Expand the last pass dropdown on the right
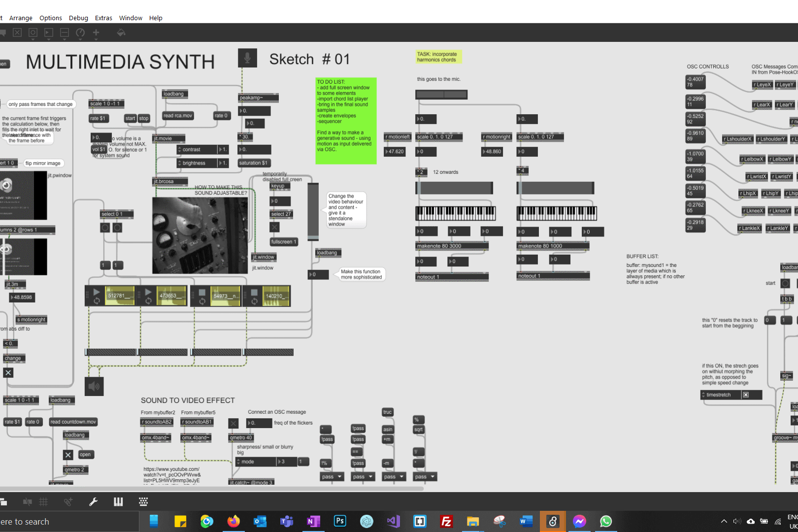Screen dimensions: 798x532 [x=425, y=477]
